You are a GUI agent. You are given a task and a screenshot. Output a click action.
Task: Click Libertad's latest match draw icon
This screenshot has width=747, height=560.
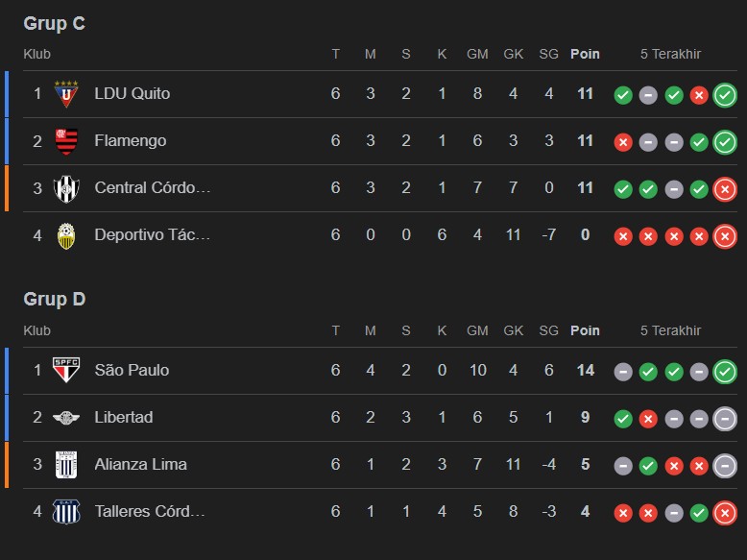pos(725,418)
